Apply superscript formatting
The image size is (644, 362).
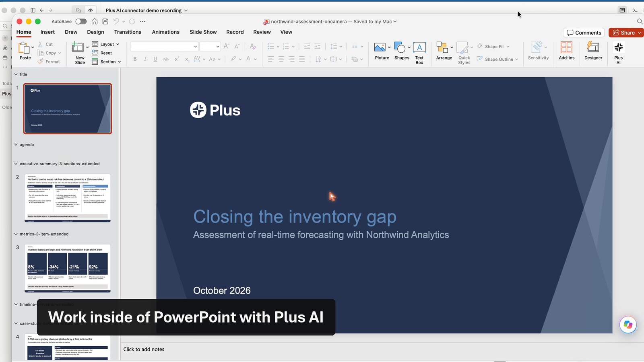coord(177,59)
